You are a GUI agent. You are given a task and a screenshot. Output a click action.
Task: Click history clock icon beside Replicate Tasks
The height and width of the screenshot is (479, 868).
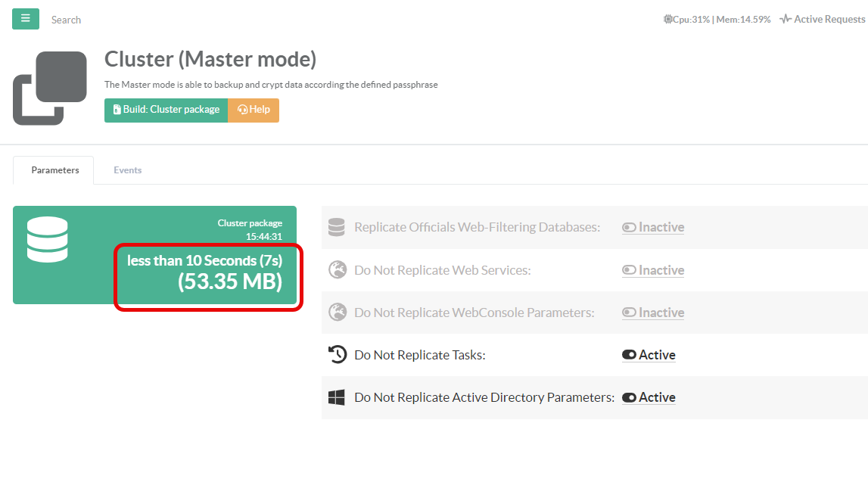click(x=337, y=355)
